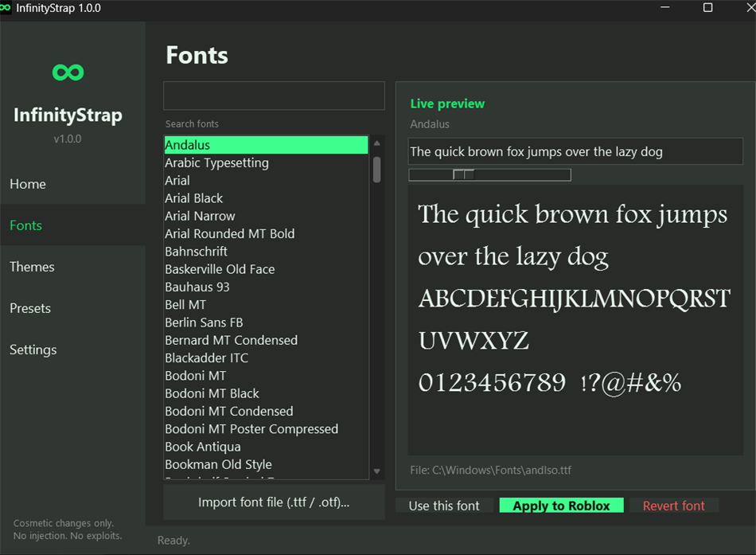Click the font list scroll down arrow

(x=377, y=471)
